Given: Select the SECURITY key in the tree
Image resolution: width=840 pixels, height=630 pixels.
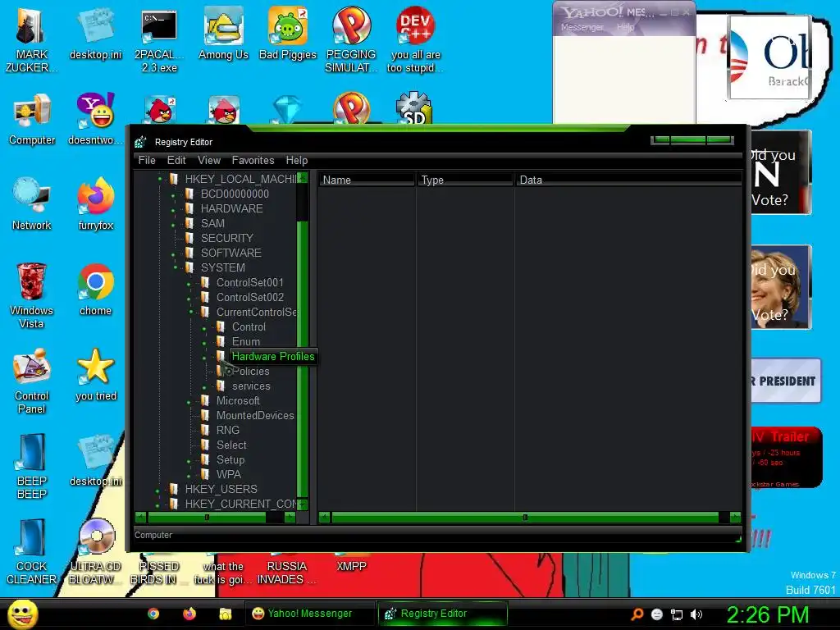Looking at the screenshot, I should 226,238.
